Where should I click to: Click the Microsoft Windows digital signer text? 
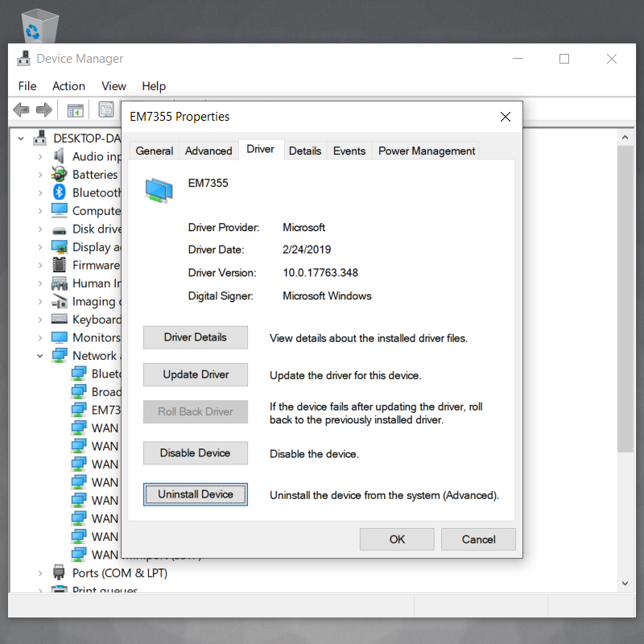click(327, 295)
